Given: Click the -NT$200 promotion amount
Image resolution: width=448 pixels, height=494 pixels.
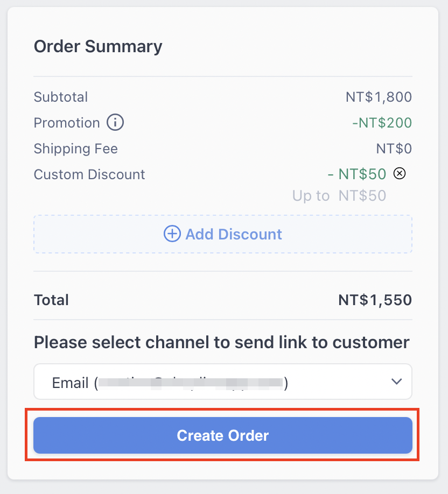Looking at the screenshot, I should pos(382,123).
